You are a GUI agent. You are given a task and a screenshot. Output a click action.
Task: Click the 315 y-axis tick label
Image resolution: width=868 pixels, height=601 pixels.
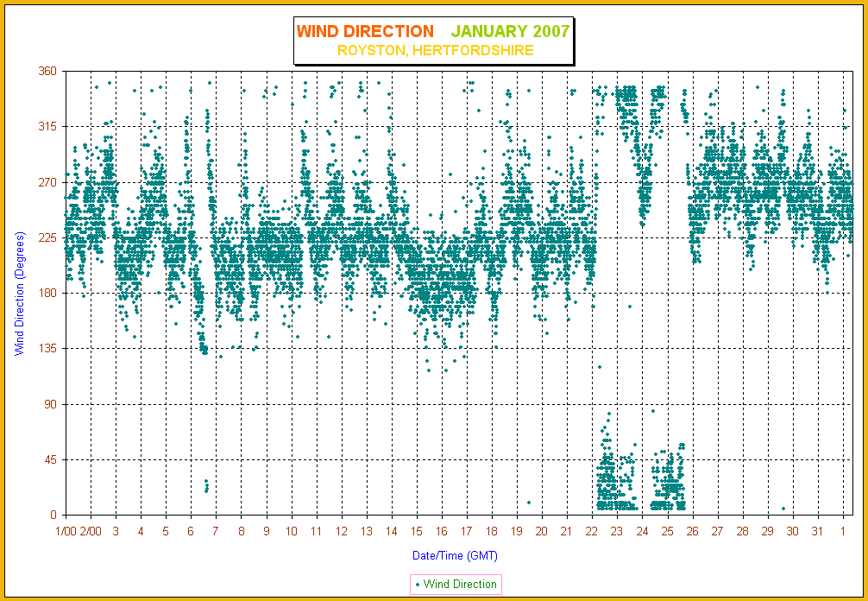coord(47,126)
